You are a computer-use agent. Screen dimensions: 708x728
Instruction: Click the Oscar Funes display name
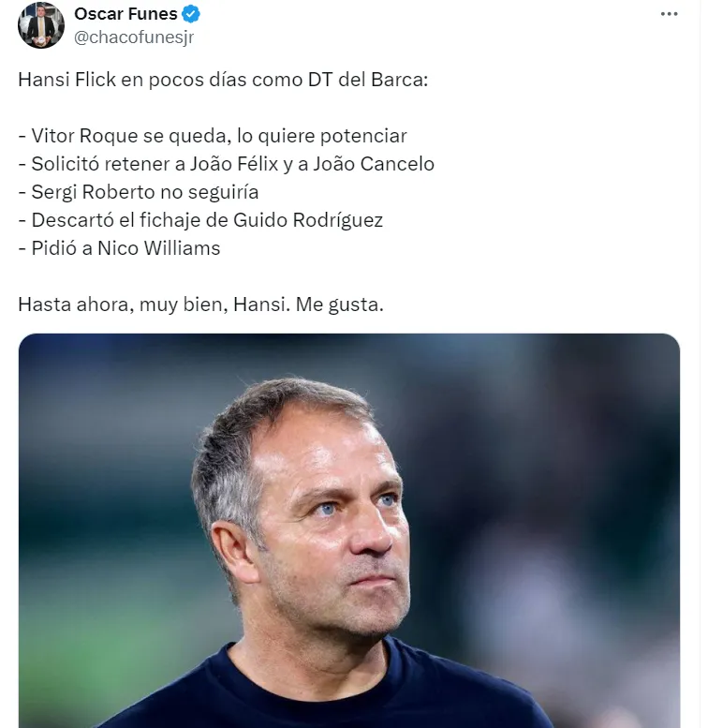pos(125,14)
